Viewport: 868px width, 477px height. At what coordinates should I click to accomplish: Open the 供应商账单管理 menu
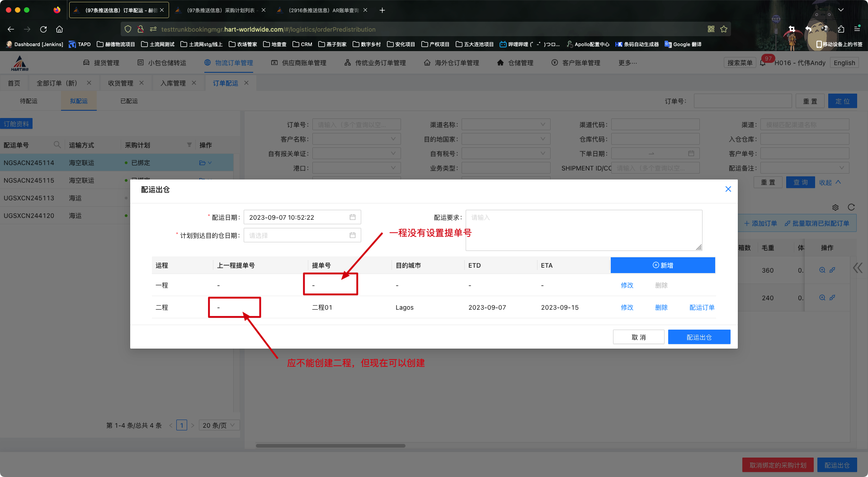click(299, 63)
